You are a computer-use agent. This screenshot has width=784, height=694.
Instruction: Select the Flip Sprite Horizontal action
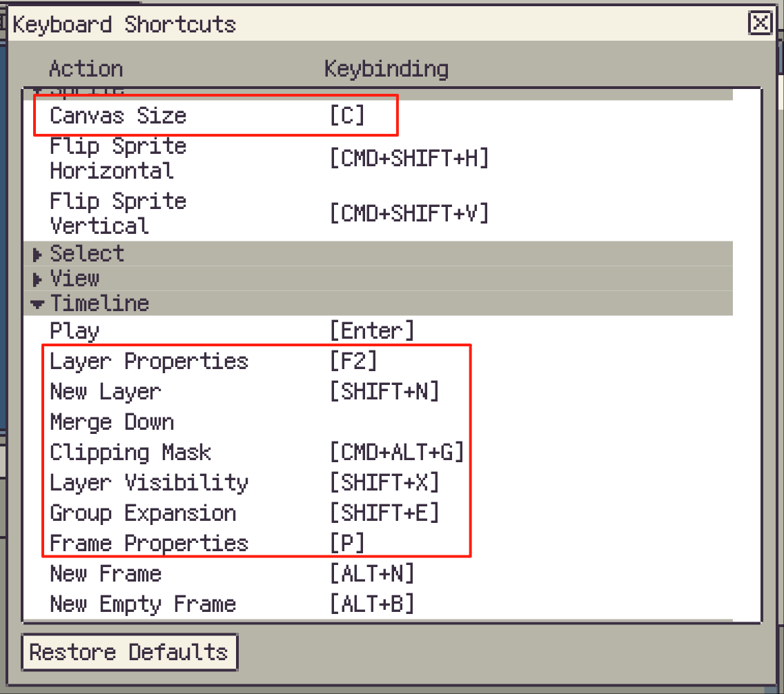point(118,159)
